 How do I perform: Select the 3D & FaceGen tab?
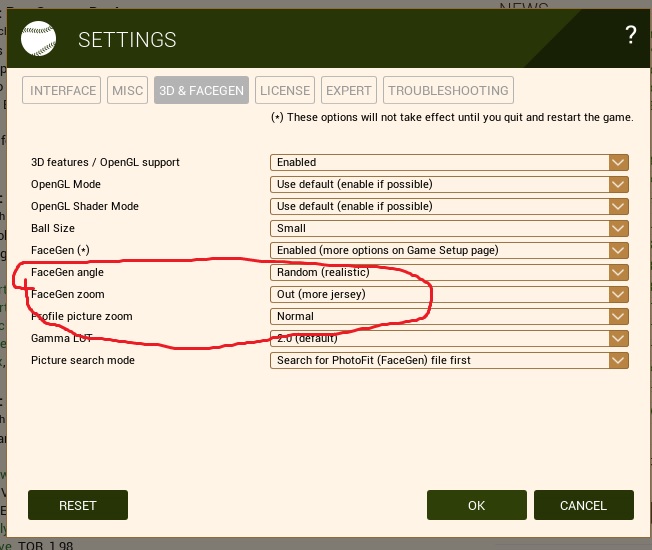click(201, 90)
